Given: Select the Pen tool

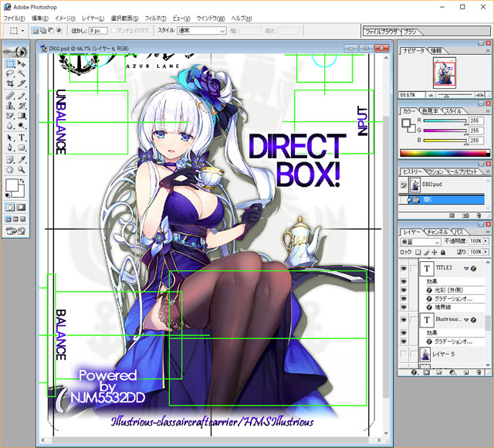Looking at the screenshot, I should click(10, 148).
